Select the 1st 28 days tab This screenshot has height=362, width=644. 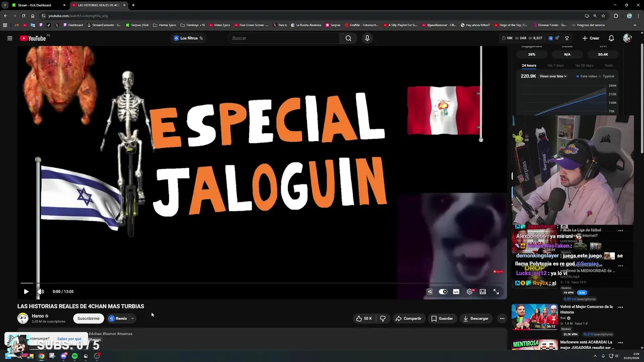point(584,65)
